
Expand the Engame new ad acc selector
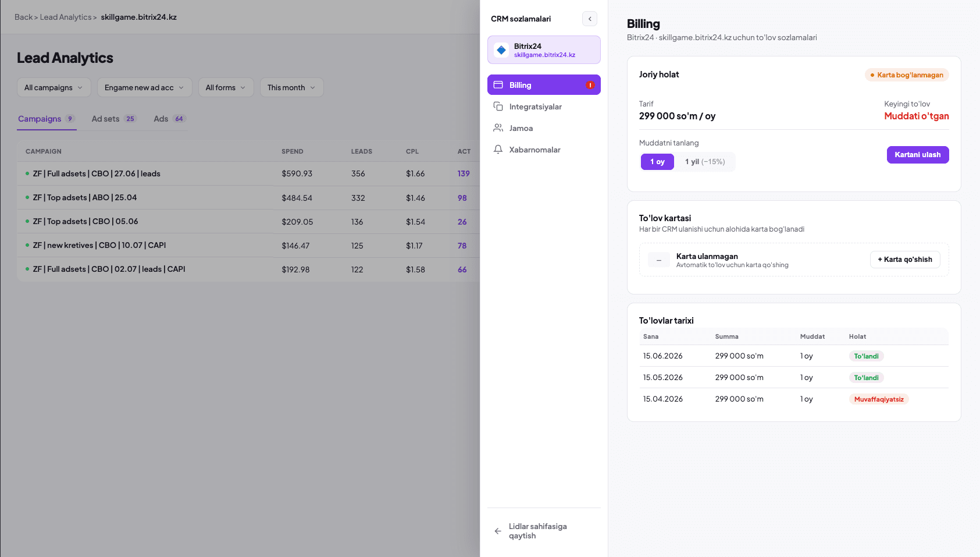pos(144,88)
